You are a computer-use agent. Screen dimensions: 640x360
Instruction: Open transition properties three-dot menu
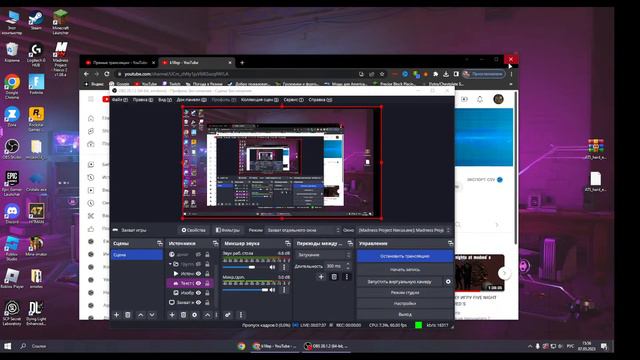pyautogui.click(x=347, y=277)
